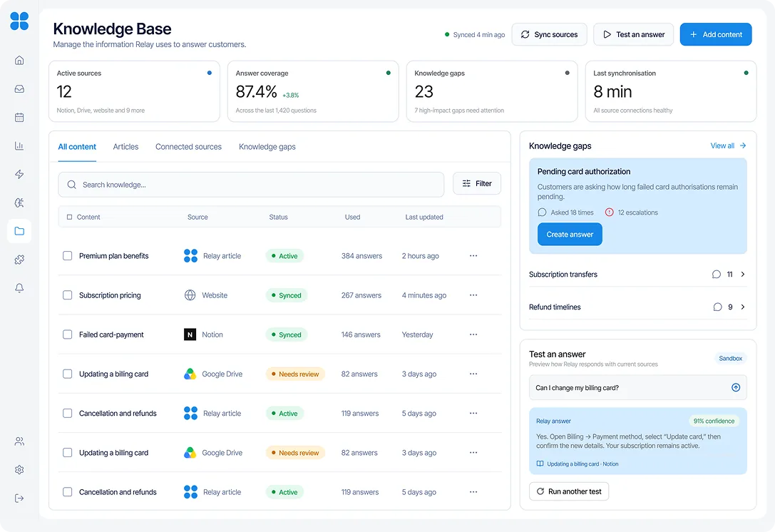Viewport: 775px width, 532px height.
Task: Check the Premium plan benefits checkbox
Action: [x=67, y=255]
